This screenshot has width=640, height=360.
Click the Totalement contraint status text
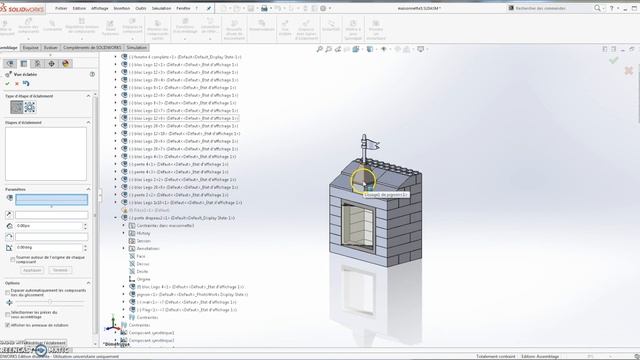[496, 356]
